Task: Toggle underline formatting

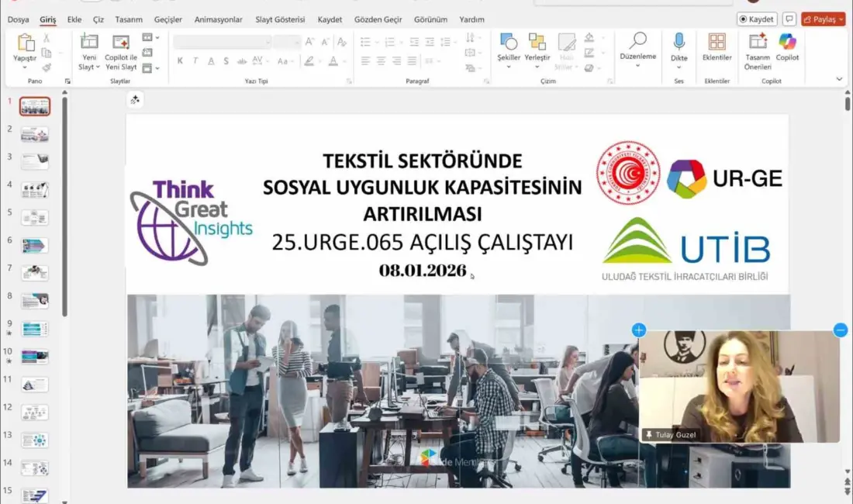Action: (x=211, y=60)
